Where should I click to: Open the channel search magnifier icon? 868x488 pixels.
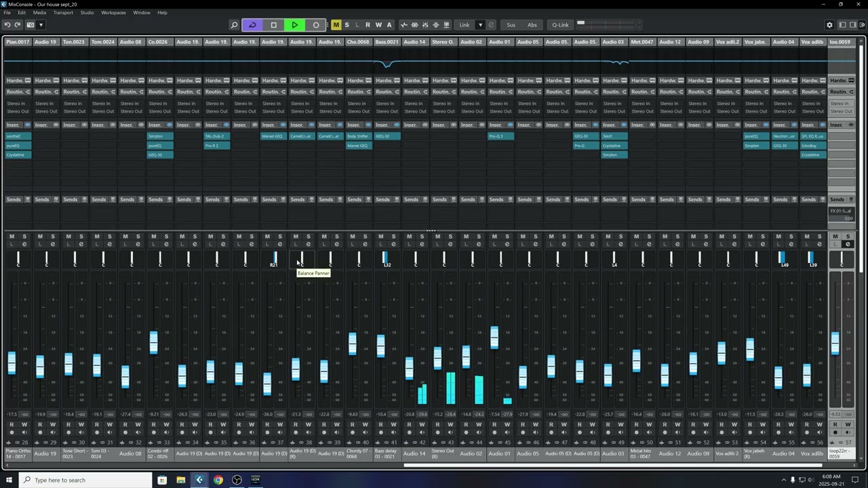pos(235,25)
